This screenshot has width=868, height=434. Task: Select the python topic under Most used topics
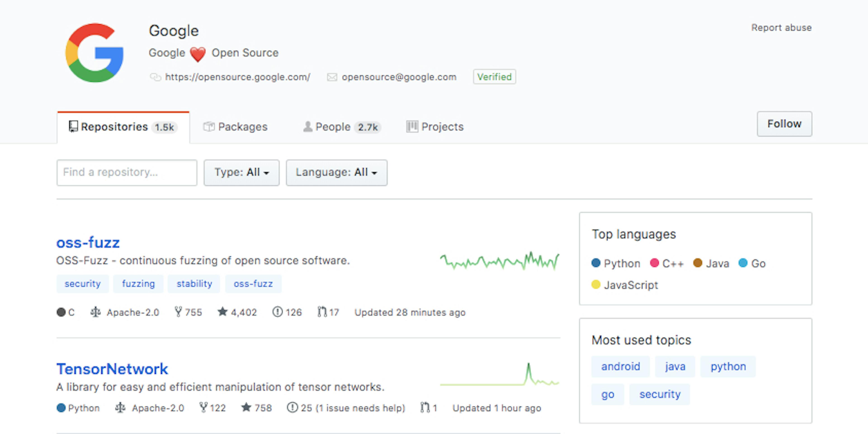(728, 367)
